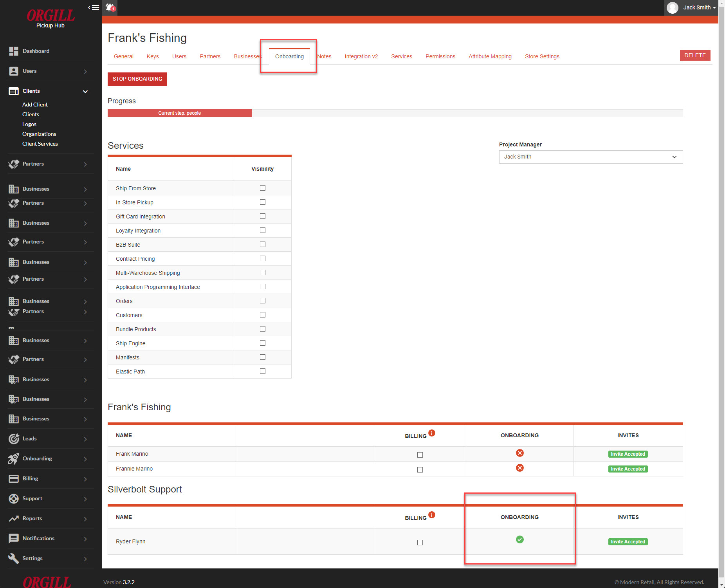Check Frannie Marino billing checkbox

[420, 470]
